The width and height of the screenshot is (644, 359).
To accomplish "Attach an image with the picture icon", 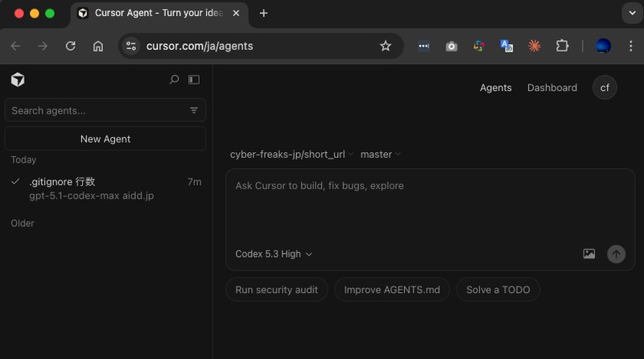I will tap(589, 254).
